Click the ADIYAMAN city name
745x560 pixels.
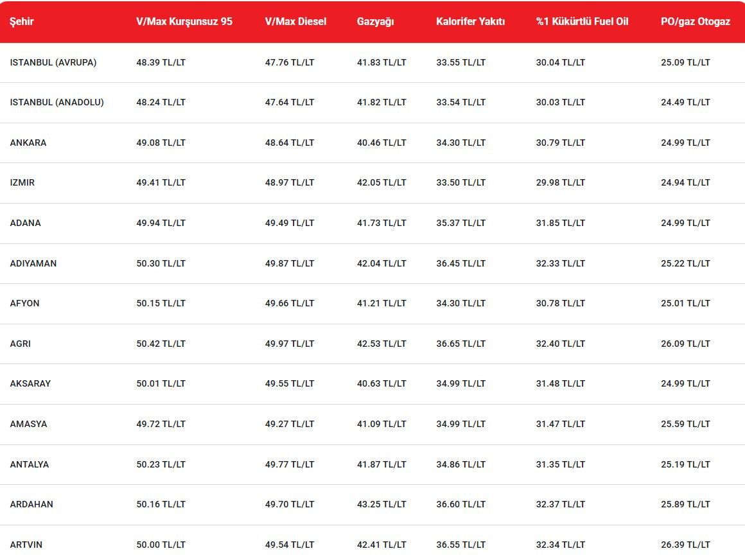click(x=33, y=263)
